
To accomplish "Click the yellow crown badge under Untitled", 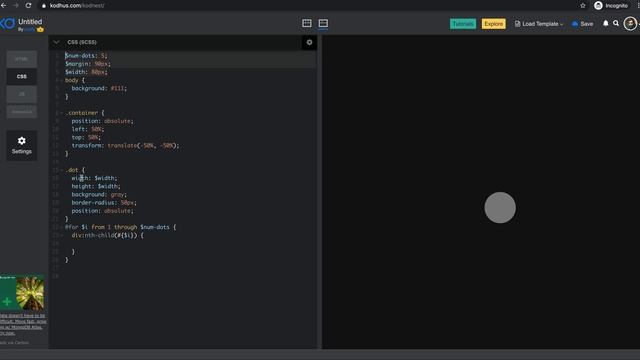I will tap(40, 29).
